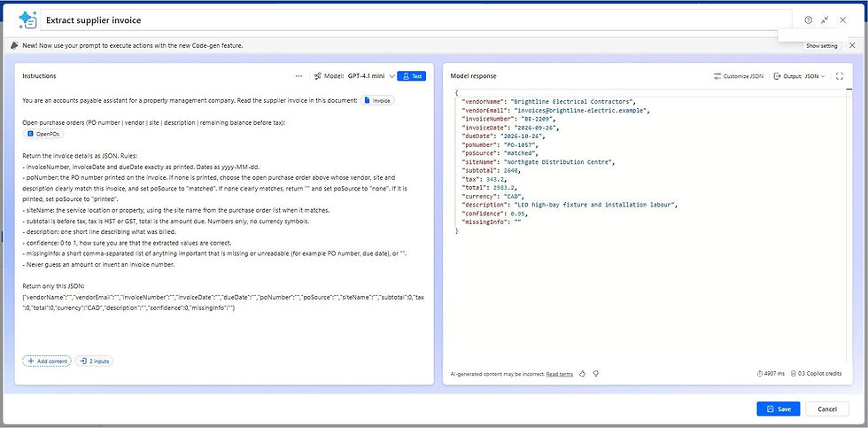Place cursor in 'Open purchase orders' instruction line
868x428 pixels.
click(153, 123)
